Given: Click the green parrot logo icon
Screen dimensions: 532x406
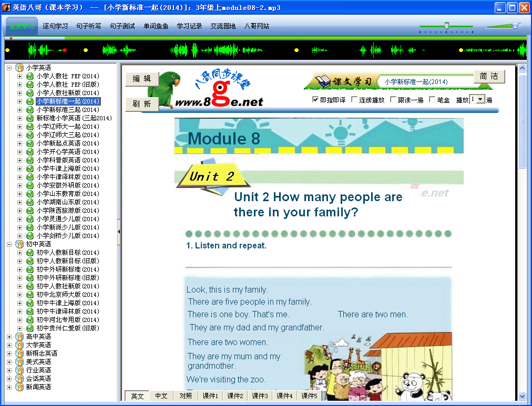Looking at the screenshot, I should click(x=165, y=89).
